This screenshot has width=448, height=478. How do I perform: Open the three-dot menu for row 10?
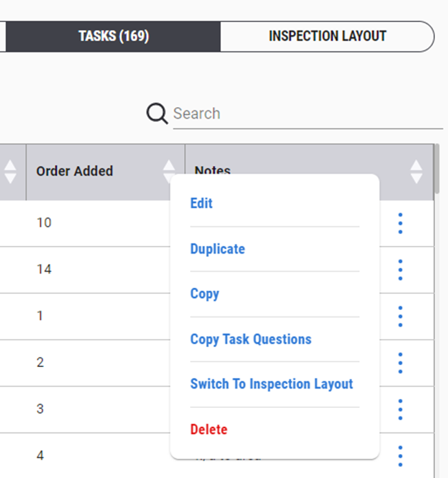click(400, 223)
